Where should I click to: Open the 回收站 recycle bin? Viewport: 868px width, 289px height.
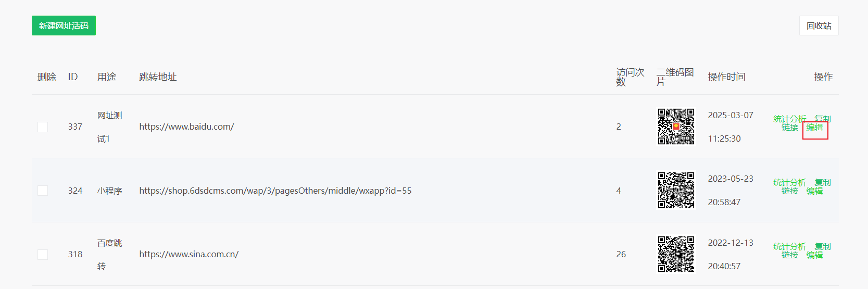pos(819,26)
